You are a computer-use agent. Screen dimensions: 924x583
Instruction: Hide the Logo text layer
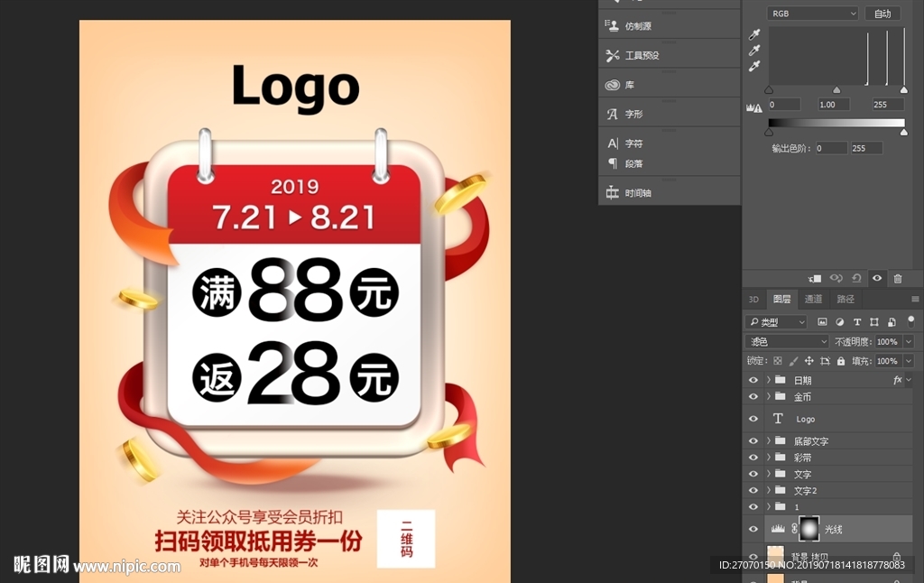(753, 419)
